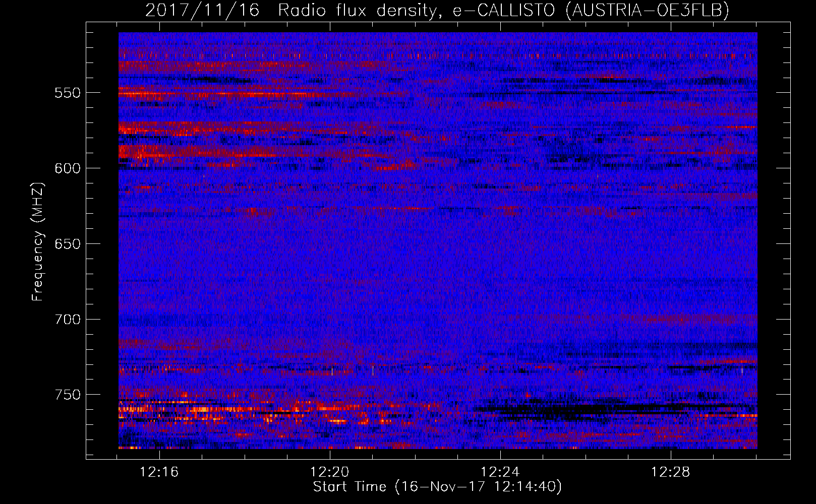Click the '700' frequency tick label
Viewport: 816px width, 504px height.
(68, 320)
